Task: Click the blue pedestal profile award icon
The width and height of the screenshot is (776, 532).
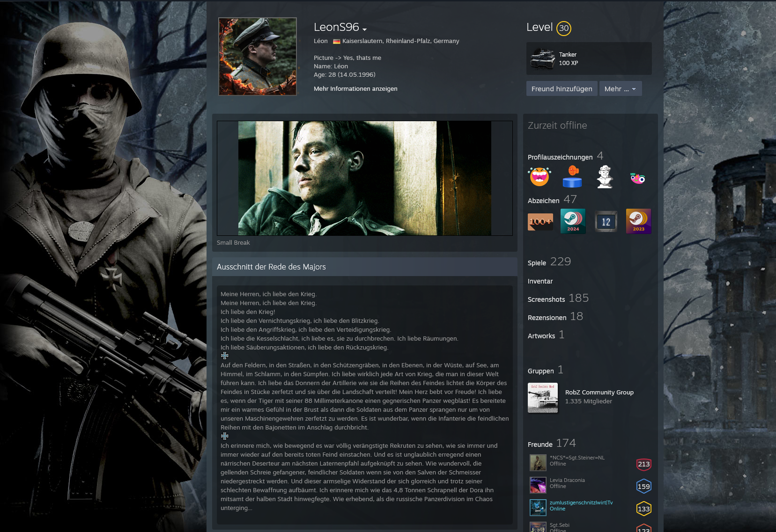Action: click(572, 177)
